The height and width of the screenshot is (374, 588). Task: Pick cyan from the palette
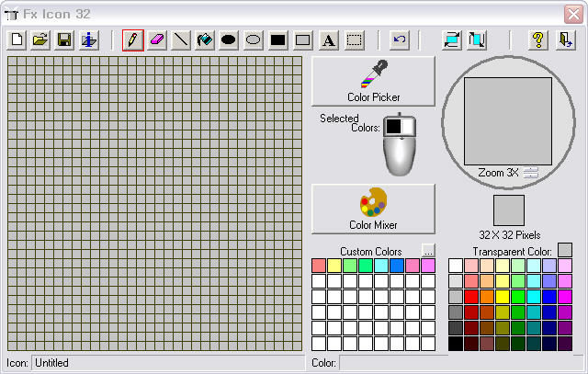point(534,297)
